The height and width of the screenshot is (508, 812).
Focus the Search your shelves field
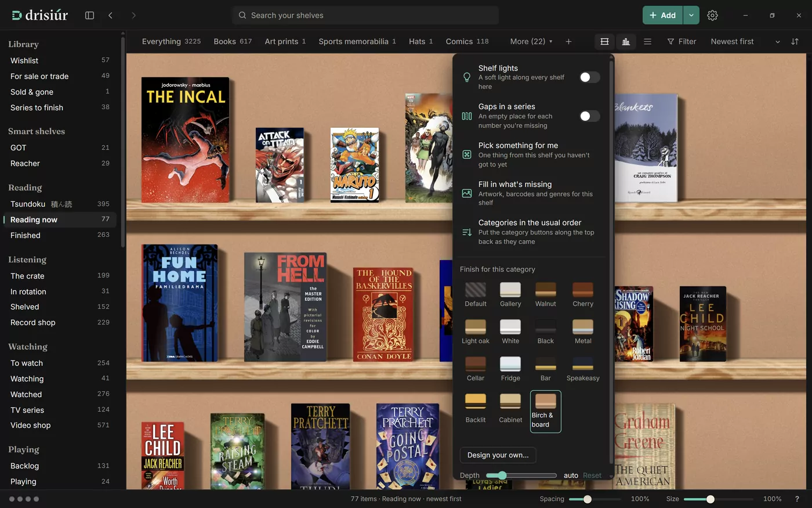pos(365,15)
